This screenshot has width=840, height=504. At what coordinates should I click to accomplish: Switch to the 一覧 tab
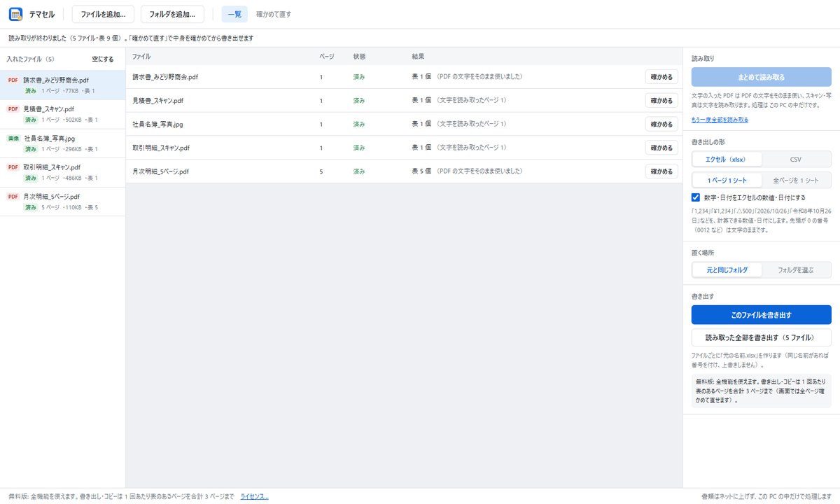click(234, 14)
